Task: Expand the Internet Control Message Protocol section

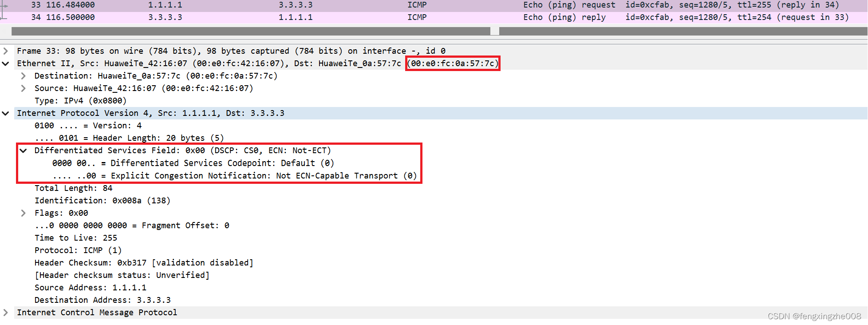Action: click(x=5, y=313)
